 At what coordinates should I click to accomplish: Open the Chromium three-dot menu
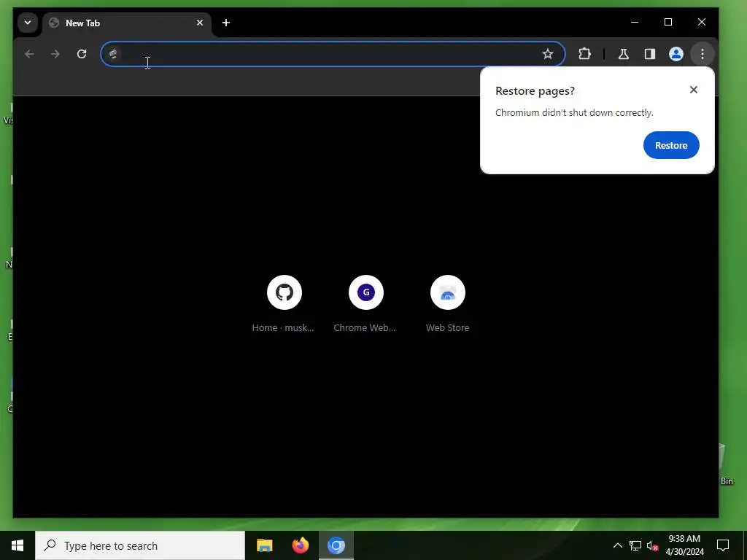tap(702, 54)
